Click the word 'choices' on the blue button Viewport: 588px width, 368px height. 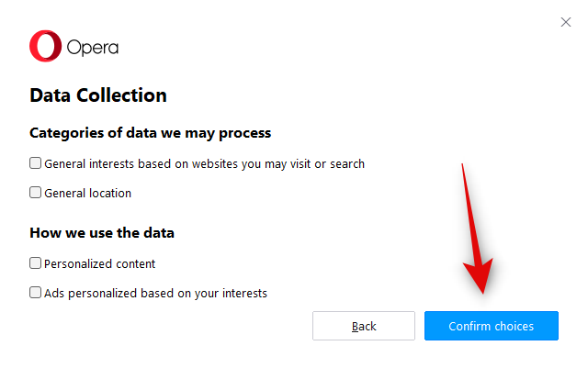(x=514, y=326)
